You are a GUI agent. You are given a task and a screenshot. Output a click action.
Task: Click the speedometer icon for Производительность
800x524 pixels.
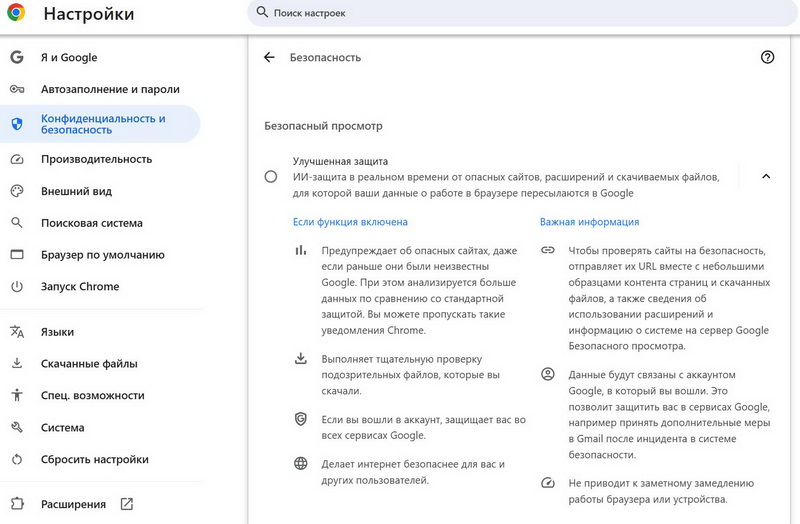pos(17,159)
